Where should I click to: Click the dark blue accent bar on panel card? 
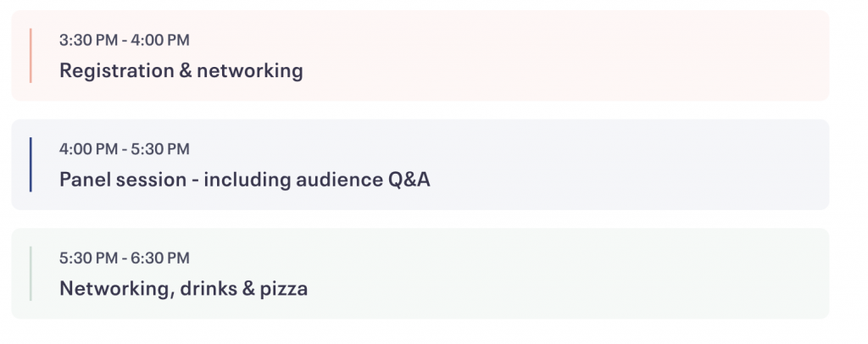pyautogui.click(x=31, y=164)
